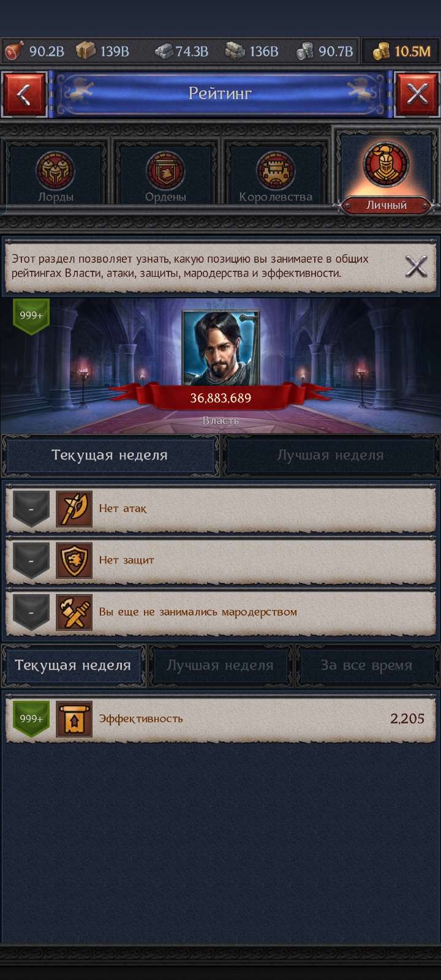Tap the wood planks resource icon
The image size is (441, 980).
click(x=85, y=51)
